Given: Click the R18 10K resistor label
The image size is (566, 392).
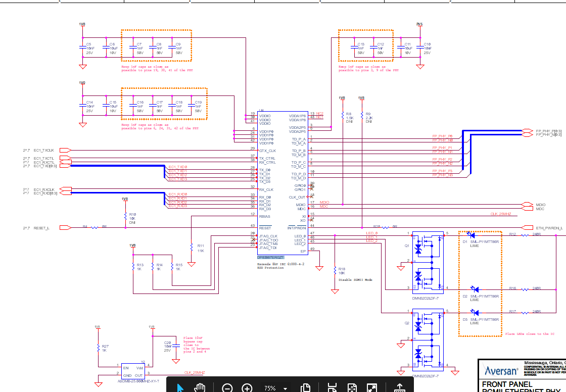Looking at the screenshot, I should 342,271.
